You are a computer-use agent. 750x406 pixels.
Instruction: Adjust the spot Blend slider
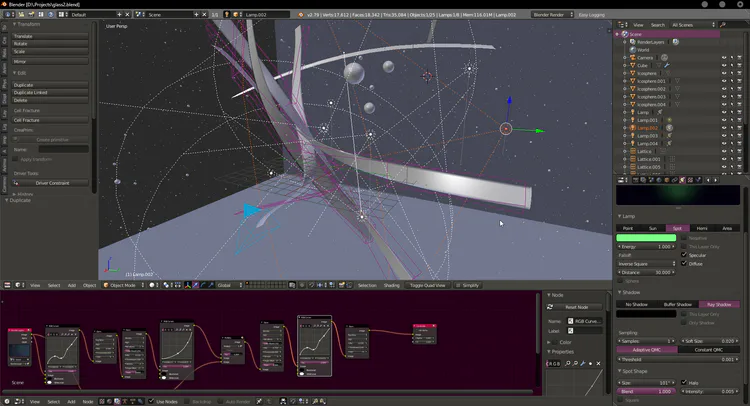coord(646,391)
